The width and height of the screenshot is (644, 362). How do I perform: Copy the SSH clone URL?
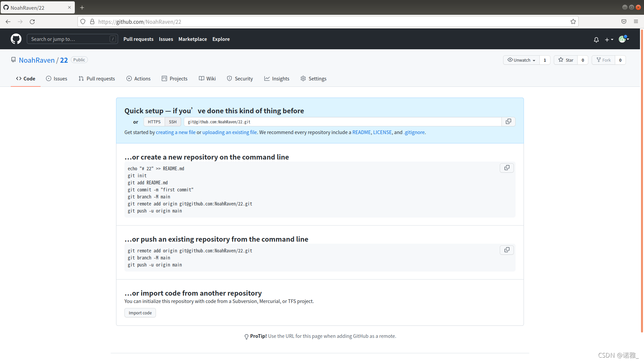tap(508, 122)
